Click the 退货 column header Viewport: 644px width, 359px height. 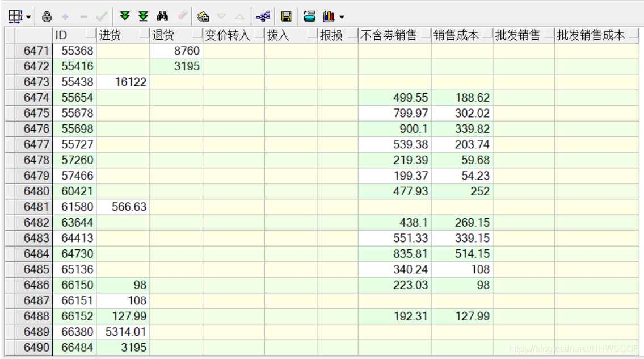(x=176, y=35)
